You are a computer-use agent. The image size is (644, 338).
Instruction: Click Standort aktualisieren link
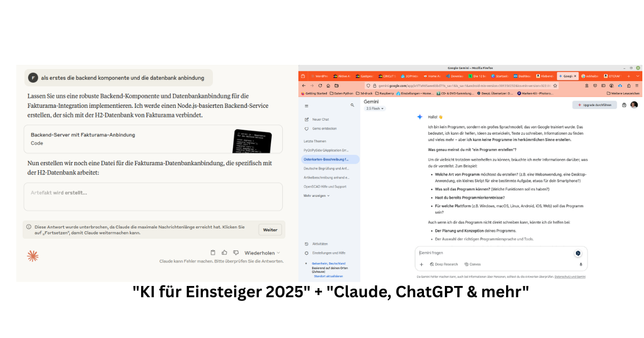[x=328, y=276]
